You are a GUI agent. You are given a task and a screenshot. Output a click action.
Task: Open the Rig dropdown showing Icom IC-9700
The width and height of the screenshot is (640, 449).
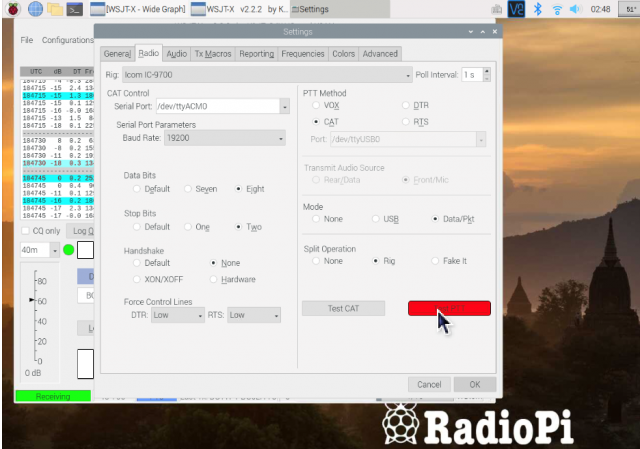tap(267, 75)
